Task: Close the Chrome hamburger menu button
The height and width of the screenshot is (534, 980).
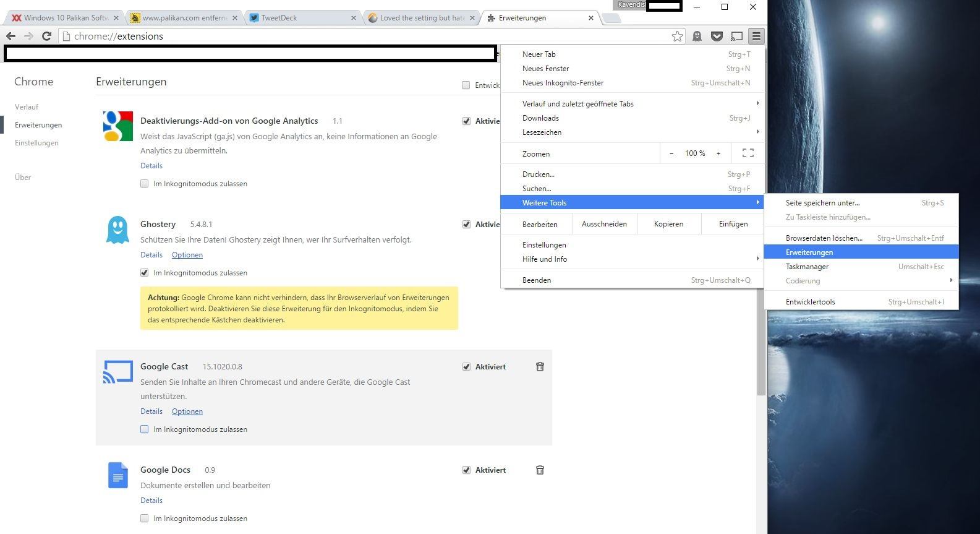Action: click(756, 36)
